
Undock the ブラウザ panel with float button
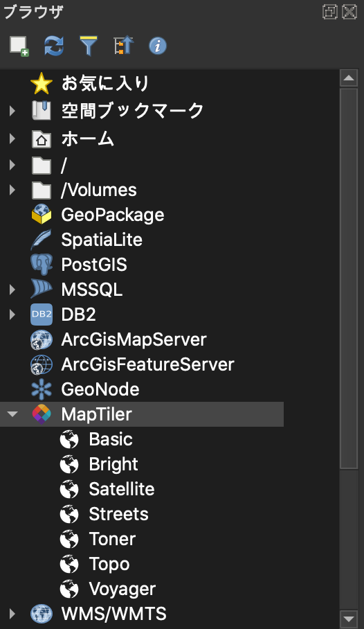pos(330,12)
